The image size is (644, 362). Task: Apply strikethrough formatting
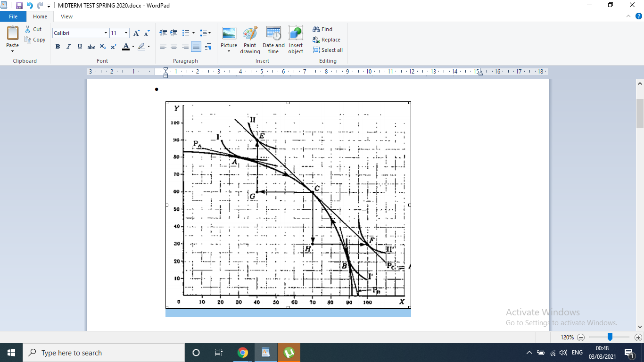(x=91, y=47)
